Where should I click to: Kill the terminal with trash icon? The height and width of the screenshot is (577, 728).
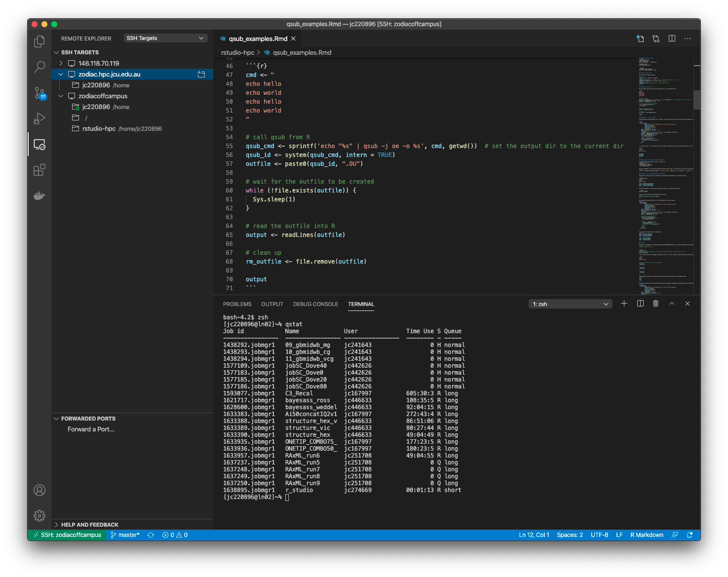[656, 304]
